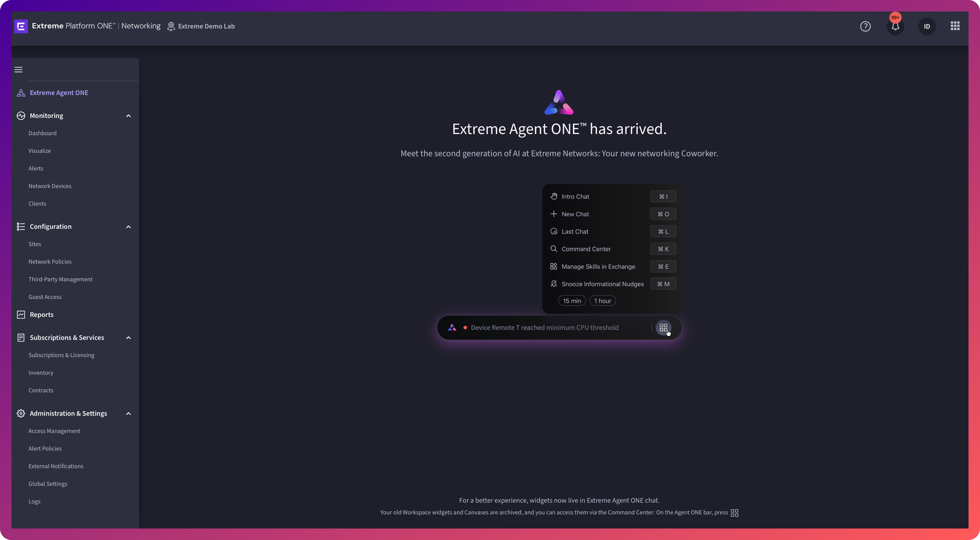The height and width of the screenshot is (540, 980).
Task: Open Sites under Configuration
Action: [x=35, y=244]
